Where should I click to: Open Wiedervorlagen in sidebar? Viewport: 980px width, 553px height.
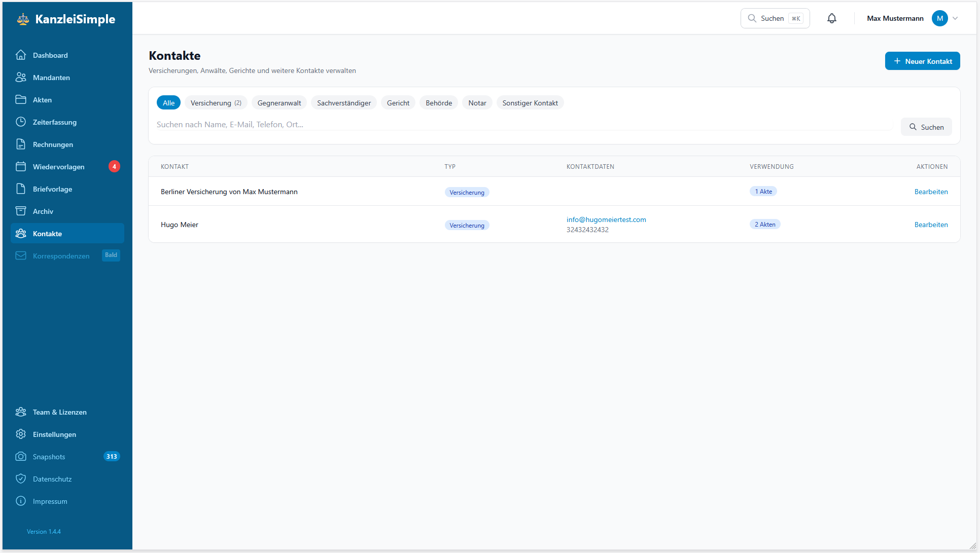(59, 167)
